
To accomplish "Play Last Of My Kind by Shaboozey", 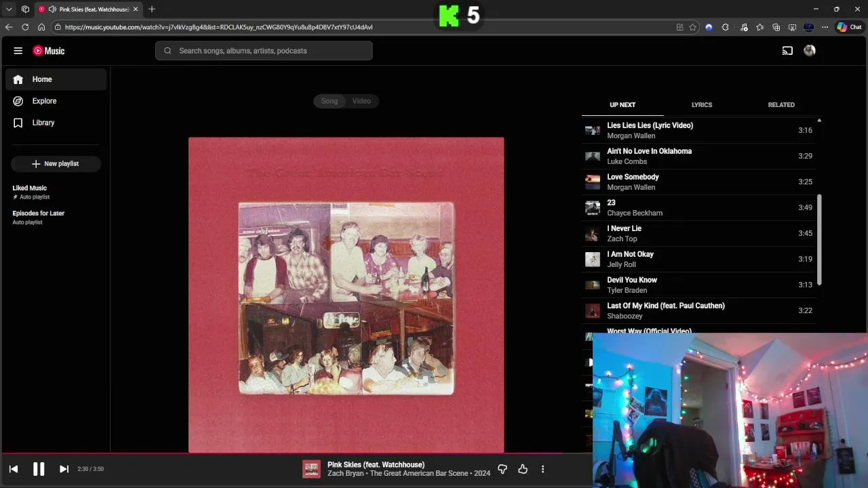I will 698,310.
